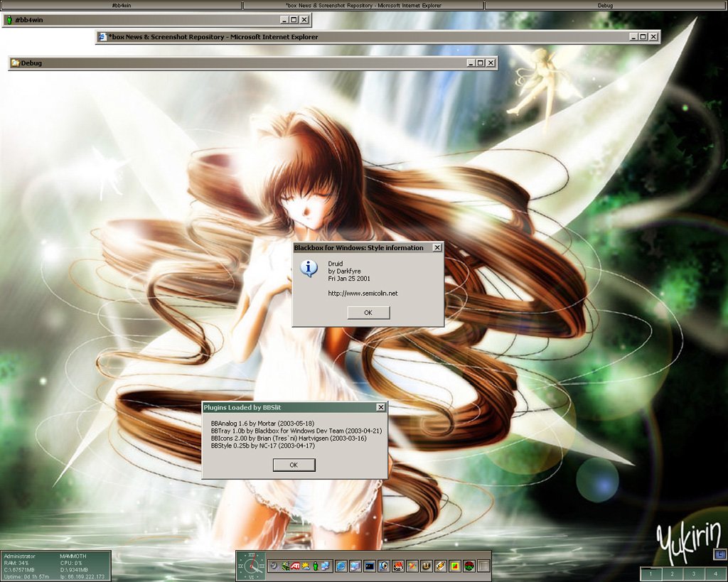The height and width of the screenshot is (582, 728).
Task: Click the 'BBTray 1.0b' plugin line
Action: [x=296, y=431]
